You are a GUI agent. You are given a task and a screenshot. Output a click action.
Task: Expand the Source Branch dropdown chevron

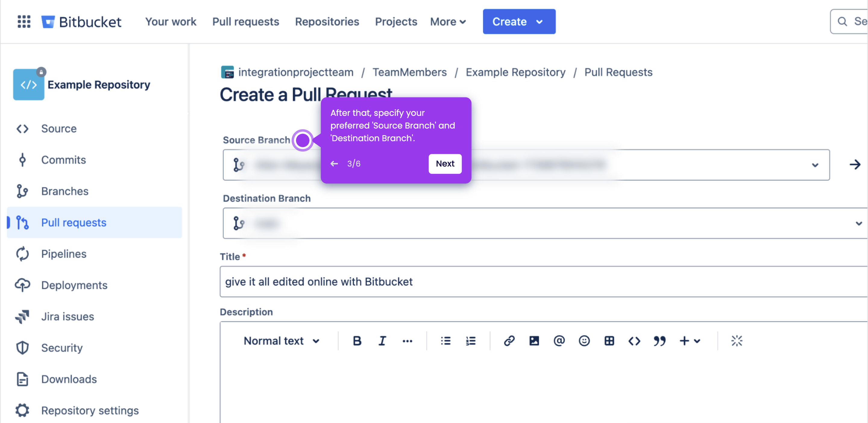pos(815,165)
